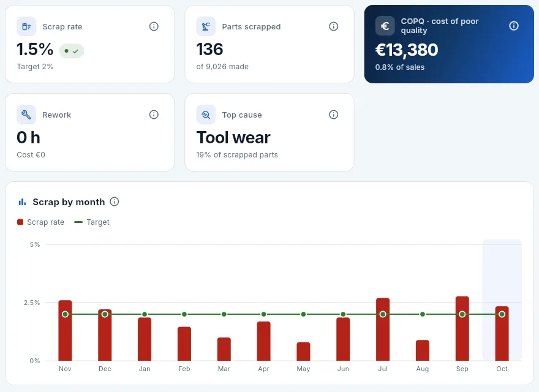The height and width of the screenshot is (392, 539).
Task: Open the COPQ info icon
Action: (x=513, y=26)
